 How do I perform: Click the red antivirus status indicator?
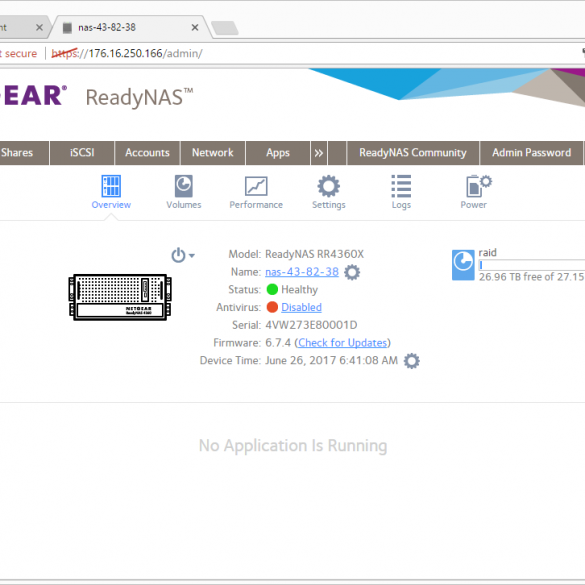272,307
